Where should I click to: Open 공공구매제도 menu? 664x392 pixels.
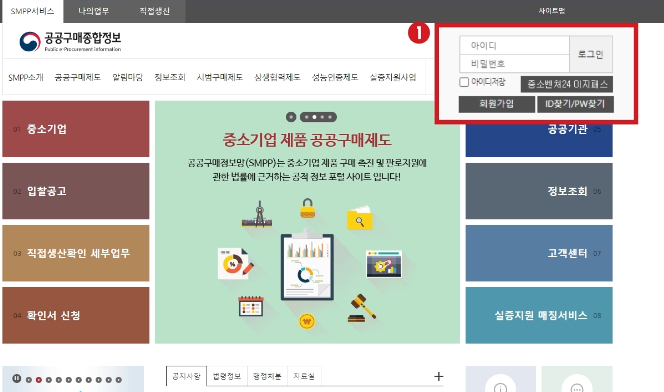click(x=78, y=77)
